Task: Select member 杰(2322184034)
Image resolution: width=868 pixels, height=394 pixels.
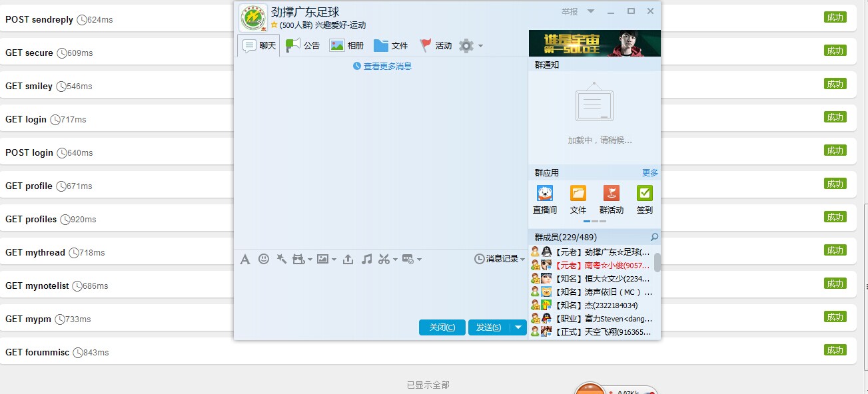Action: [x=591, y=305]
